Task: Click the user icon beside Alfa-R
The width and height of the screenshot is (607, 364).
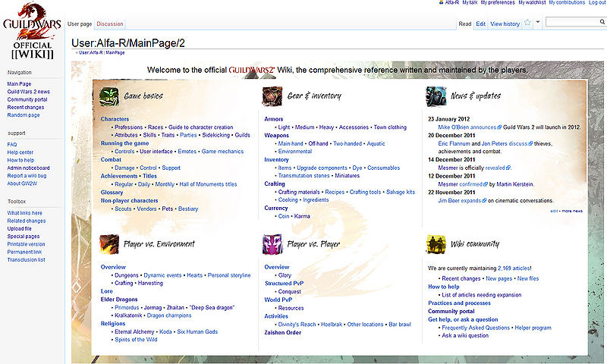Action: coord(441,2)
